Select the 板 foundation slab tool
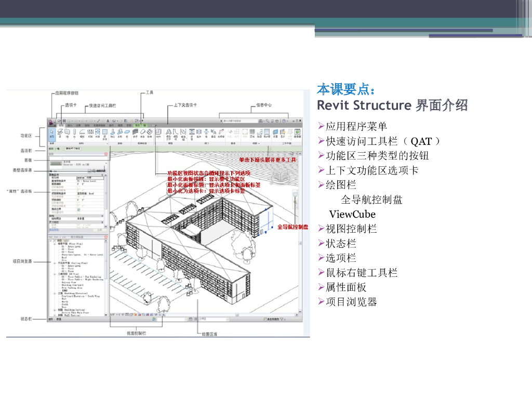Screen dimensions: 532x399 (x=127, y=134)
